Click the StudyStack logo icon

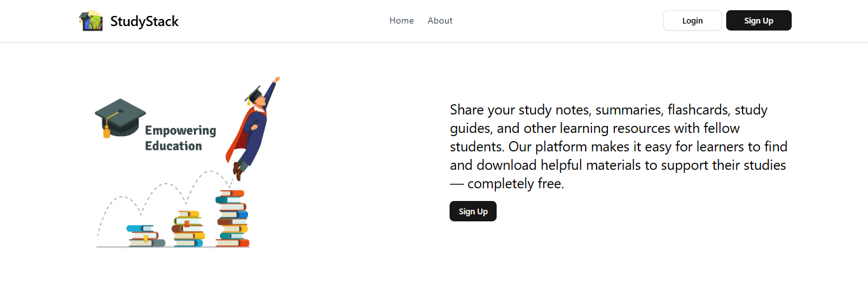90,20
